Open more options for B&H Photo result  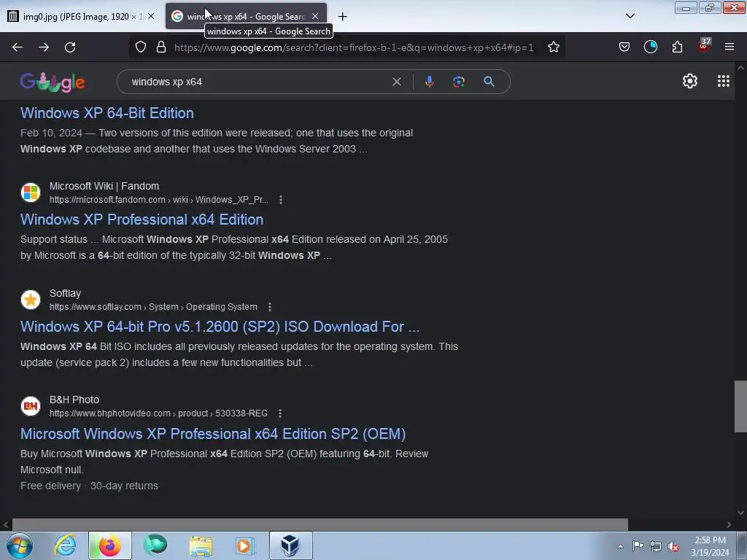point(280,413)
